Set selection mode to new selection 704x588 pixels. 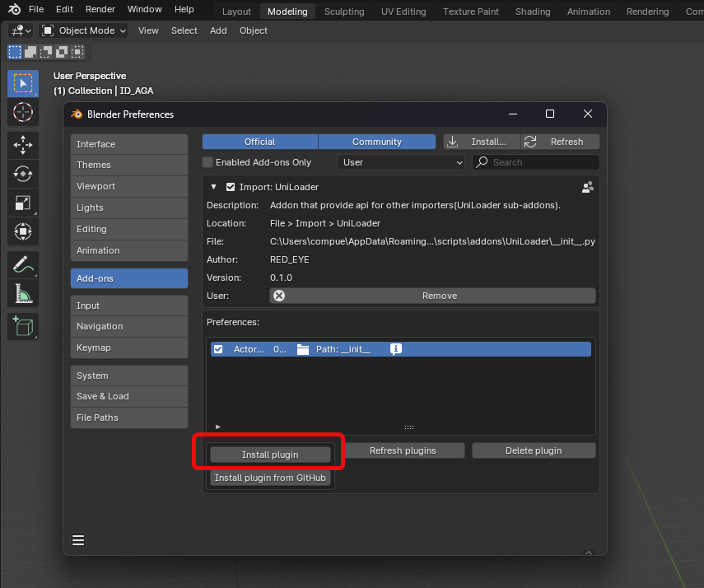pos(15,52)
